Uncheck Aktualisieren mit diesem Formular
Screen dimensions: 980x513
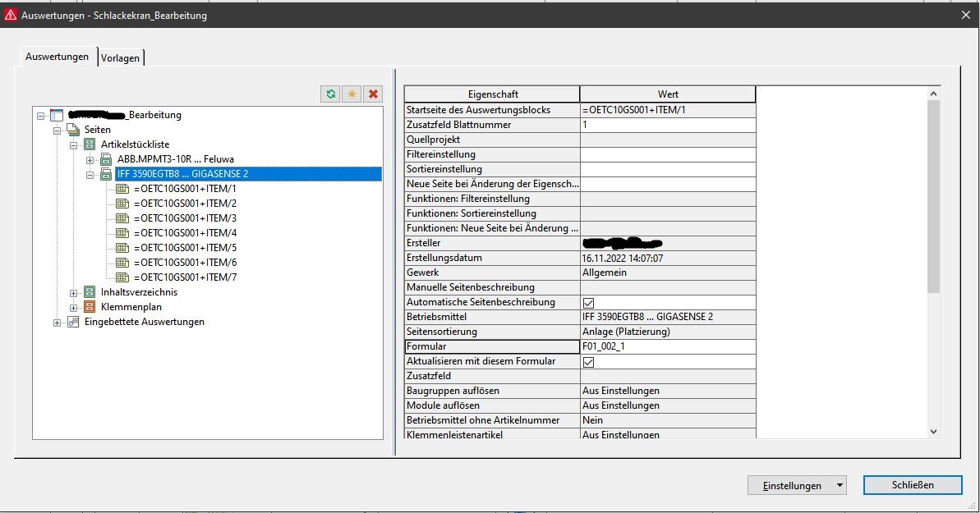click(x=588, y=362)
